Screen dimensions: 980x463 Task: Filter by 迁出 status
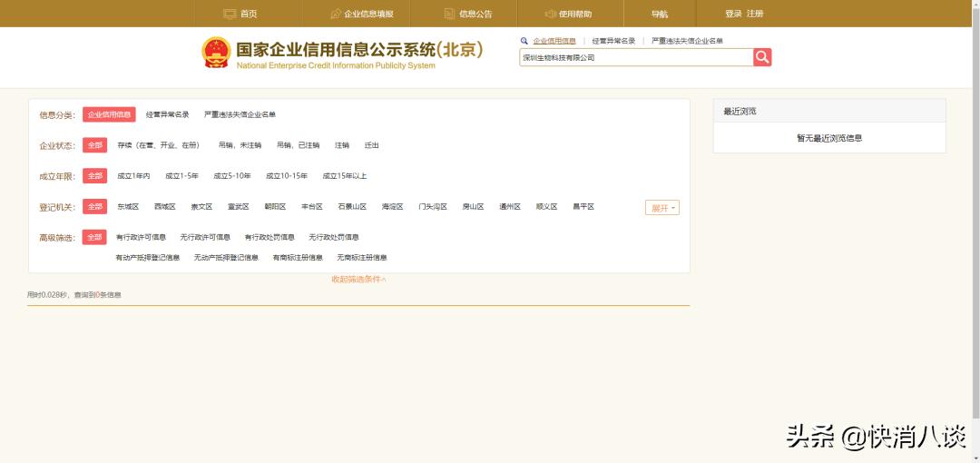pyautogui.click(x=372, y=145)
